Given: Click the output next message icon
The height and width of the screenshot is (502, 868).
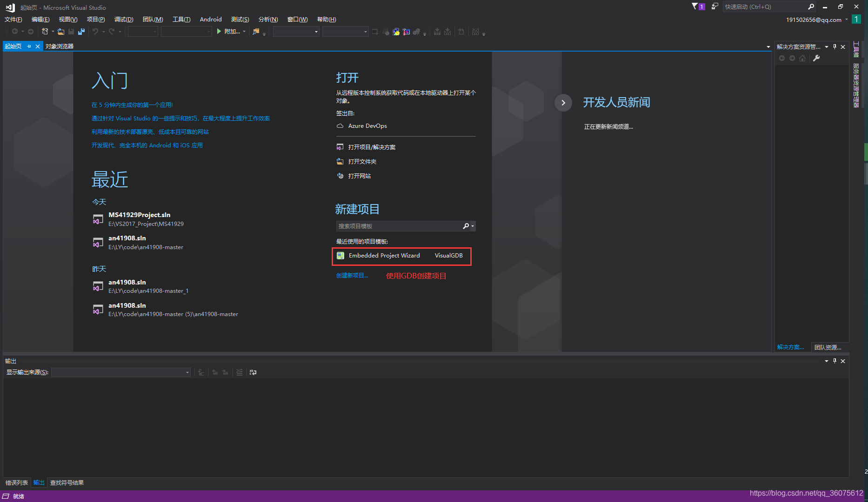Looking at the screenshot, I should click(x=225, y=372).
